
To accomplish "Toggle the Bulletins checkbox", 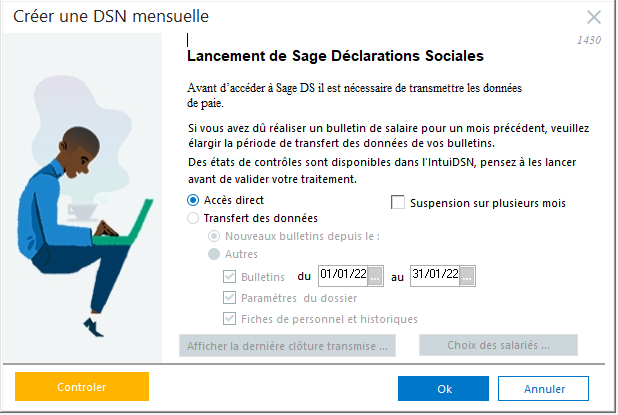I will point(231,276).
